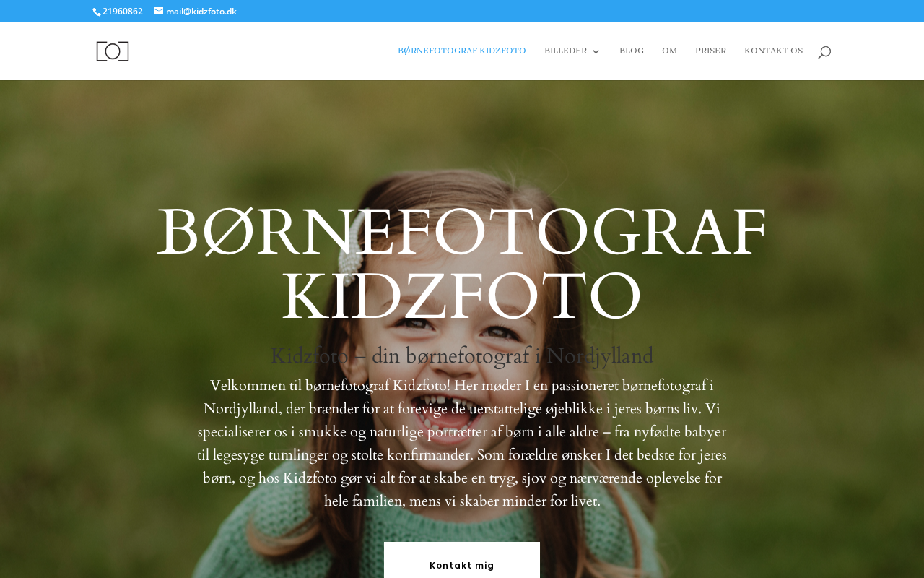924x578 pixels.
Task: Click the subheading about Nordjylland
Action: [462, 355]
